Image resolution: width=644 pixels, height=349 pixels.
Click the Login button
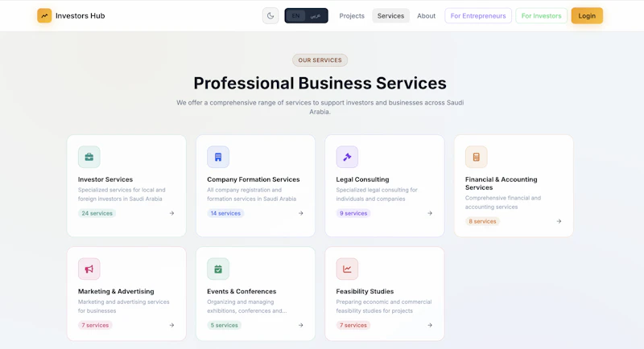click(x=587, y=15)
